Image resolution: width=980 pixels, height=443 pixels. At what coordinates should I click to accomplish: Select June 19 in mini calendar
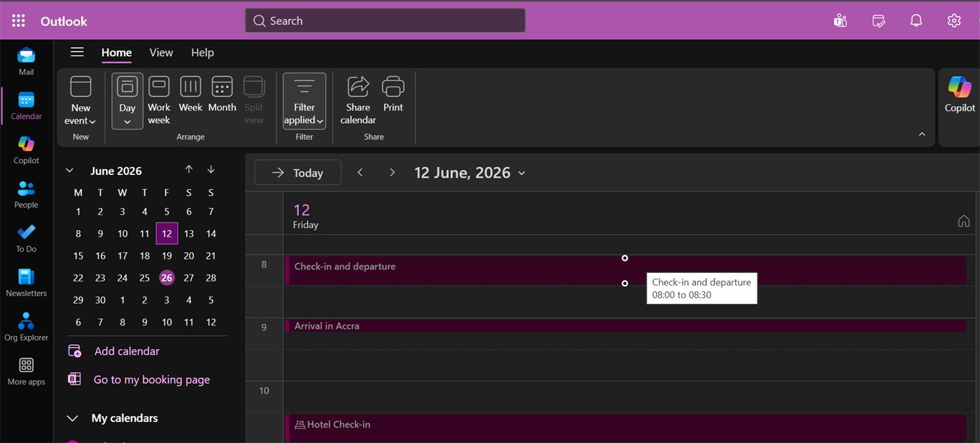coord(167,256)
